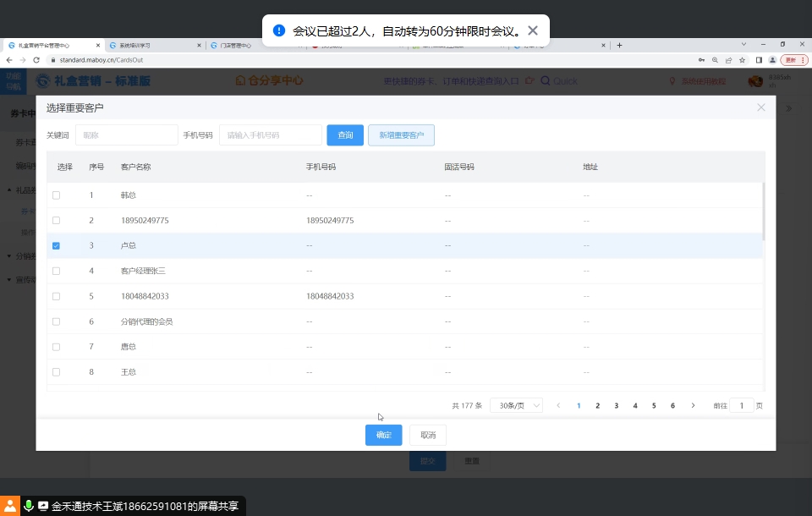Screen dimensions: 812x516
Task: Click the 查询 search button
Action: point(345,135)
